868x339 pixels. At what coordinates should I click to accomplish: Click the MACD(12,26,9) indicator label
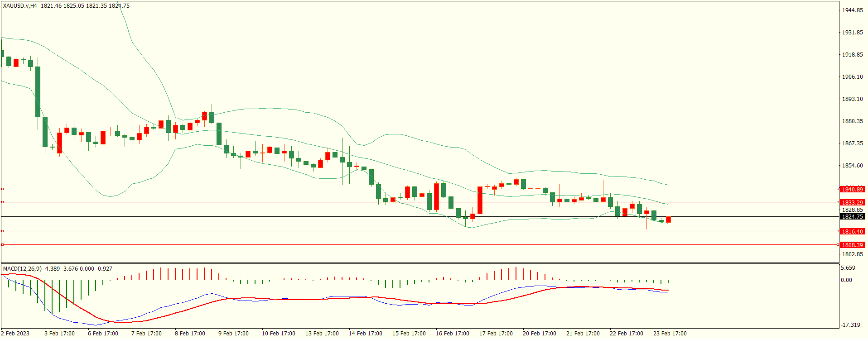(22, 269)
